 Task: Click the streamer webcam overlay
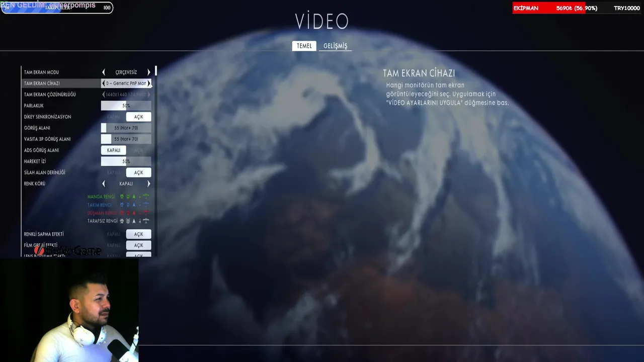pyautogui.click(x=69, y=310)
